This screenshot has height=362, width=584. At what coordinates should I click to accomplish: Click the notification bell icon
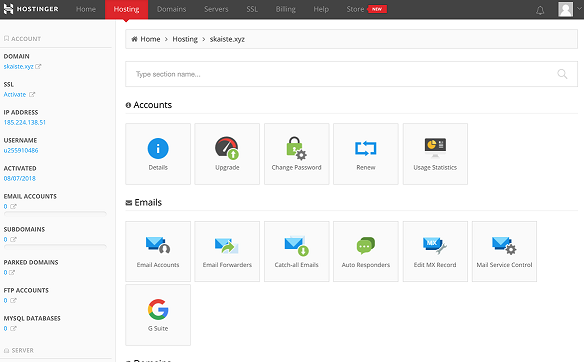click(540, 10)
